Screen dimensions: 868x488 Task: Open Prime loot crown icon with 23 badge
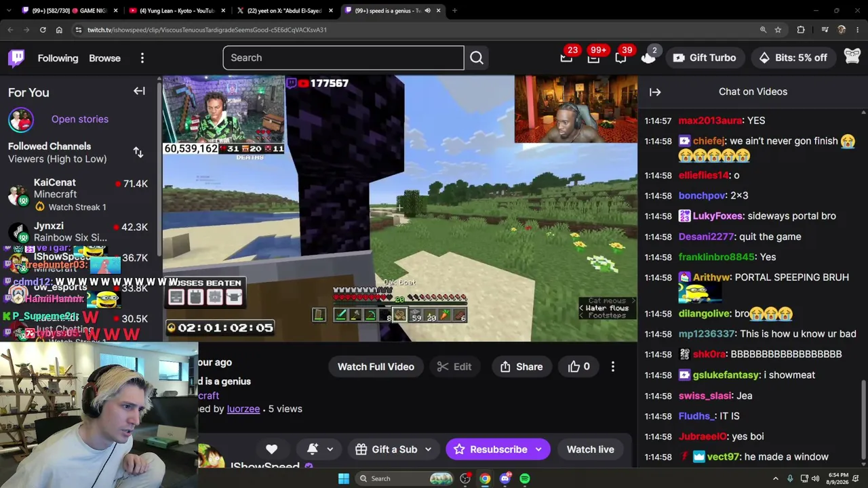tap(566, 58)
